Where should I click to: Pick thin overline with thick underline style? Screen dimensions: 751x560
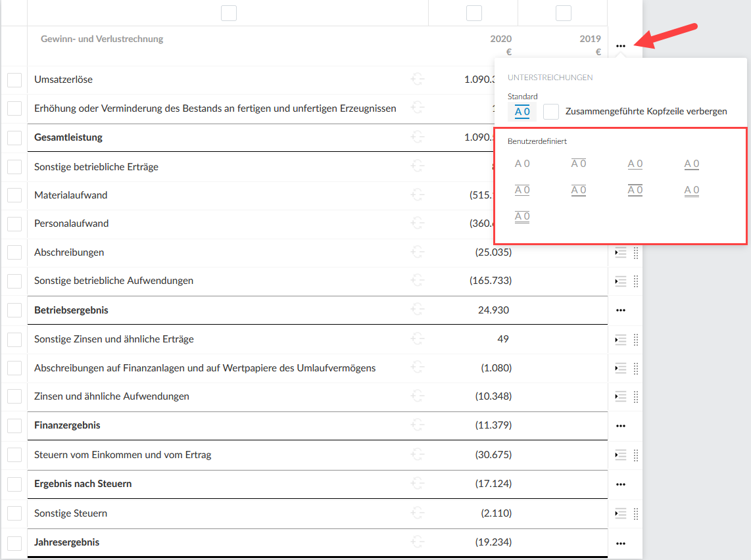(x=579, y=190)
